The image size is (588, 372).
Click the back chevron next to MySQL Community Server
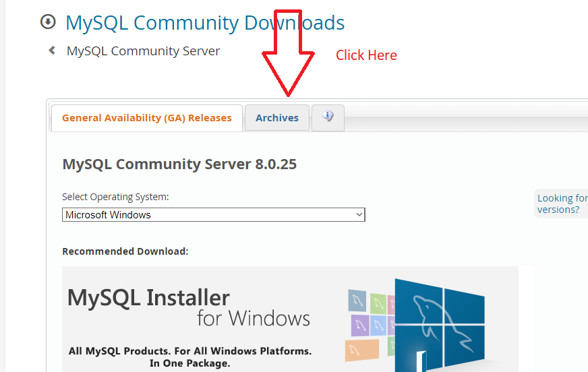[x=52, y=50]
